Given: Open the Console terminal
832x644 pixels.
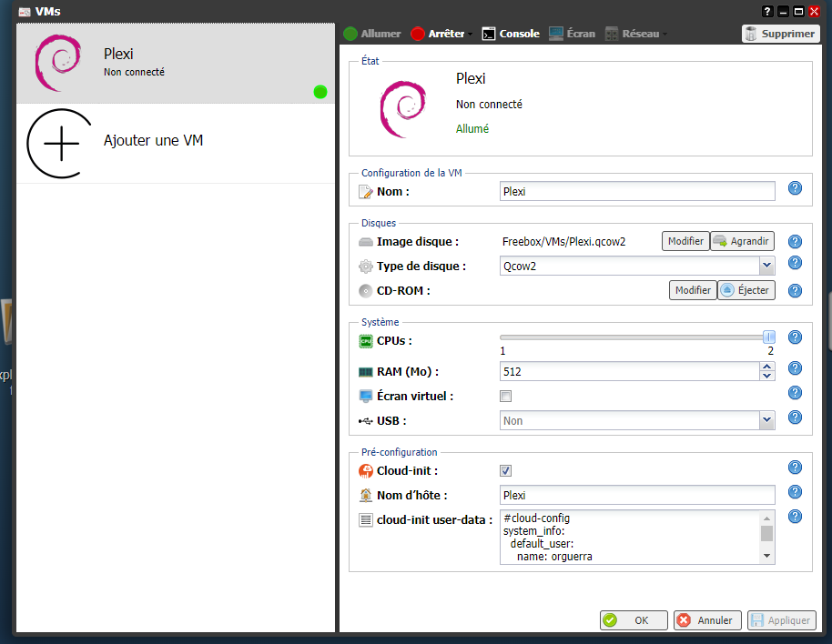Looking at the screenshot, I should click(511, 34).
